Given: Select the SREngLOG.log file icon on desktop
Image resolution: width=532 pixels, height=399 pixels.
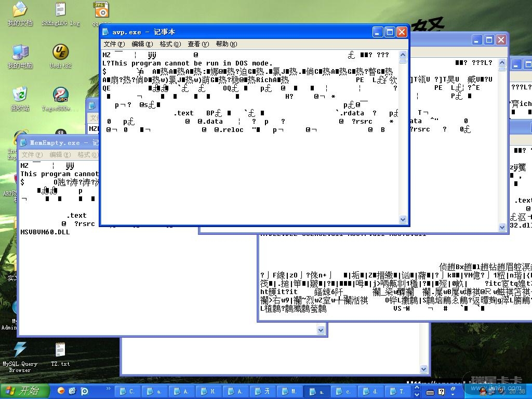Looking at the screenshot, I should point(60,10).
